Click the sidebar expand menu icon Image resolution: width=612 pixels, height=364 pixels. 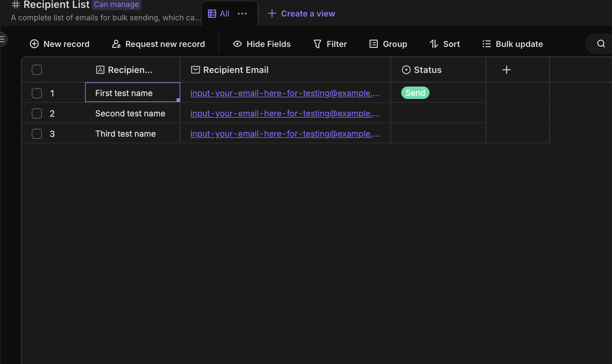(3, 39)
